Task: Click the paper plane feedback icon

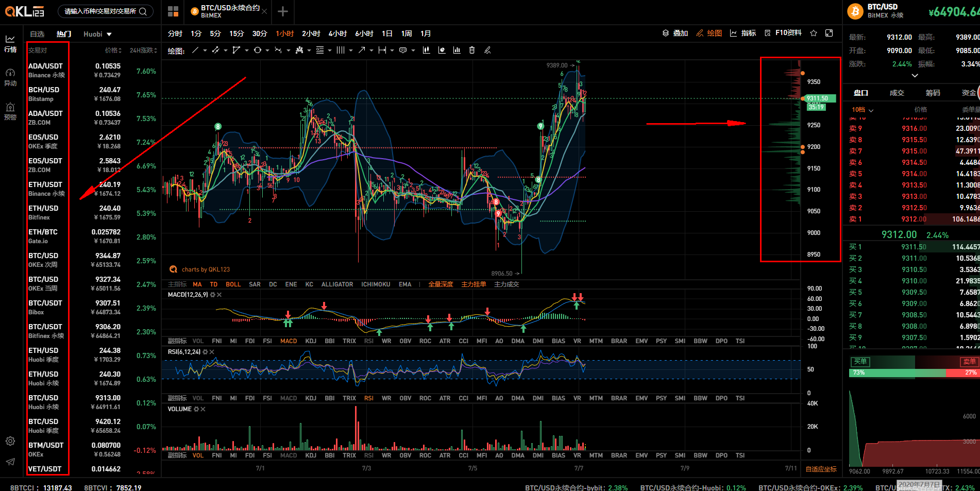Action: (10, 462)
